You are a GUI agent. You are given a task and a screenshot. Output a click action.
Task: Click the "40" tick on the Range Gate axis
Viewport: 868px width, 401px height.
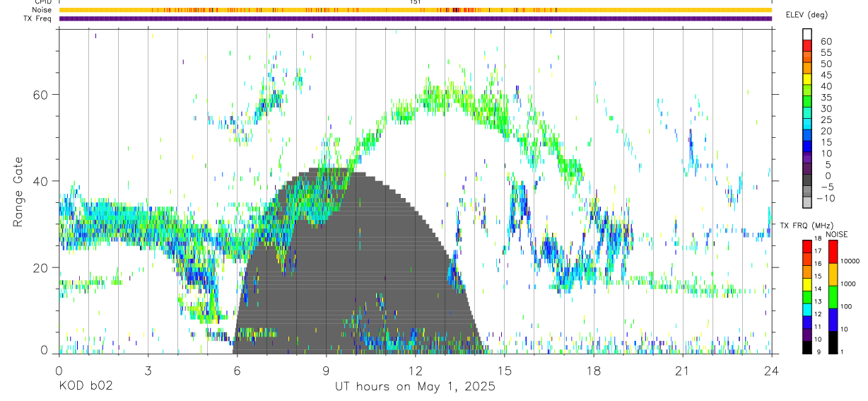pos(42,181)
